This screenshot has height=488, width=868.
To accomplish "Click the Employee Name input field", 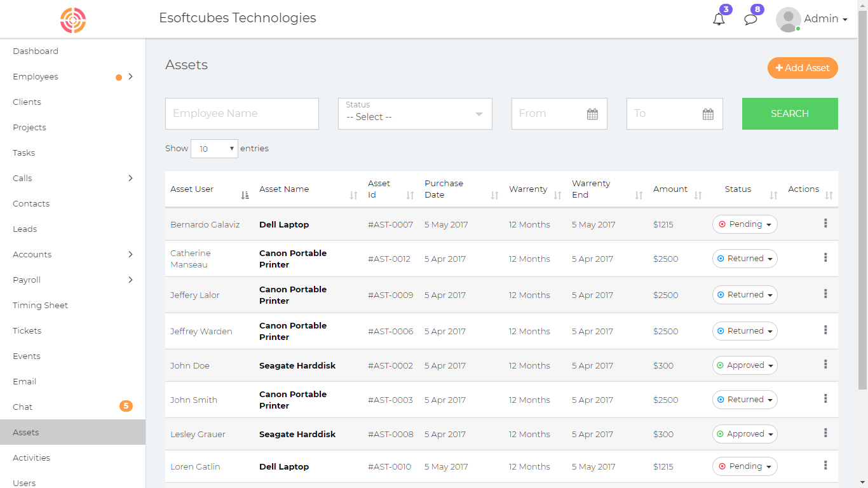I will [x=242, y=114].
